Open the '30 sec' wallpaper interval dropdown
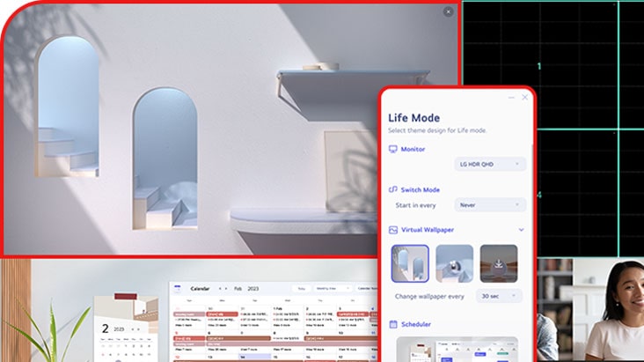This screenshot has height=362, width=644. point(498,296)
